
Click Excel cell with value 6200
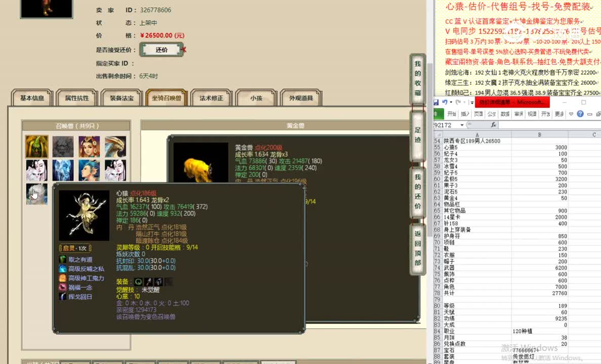point(540,268)
